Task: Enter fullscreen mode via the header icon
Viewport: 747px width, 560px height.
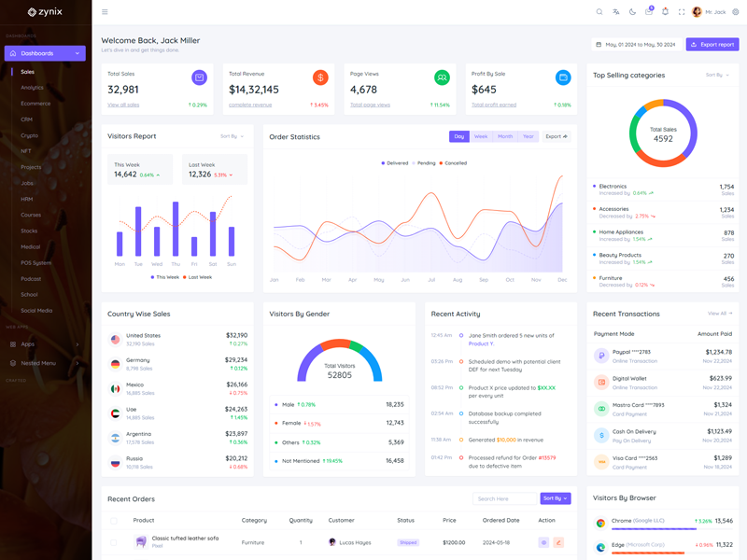Action: (x=682, y=12)
